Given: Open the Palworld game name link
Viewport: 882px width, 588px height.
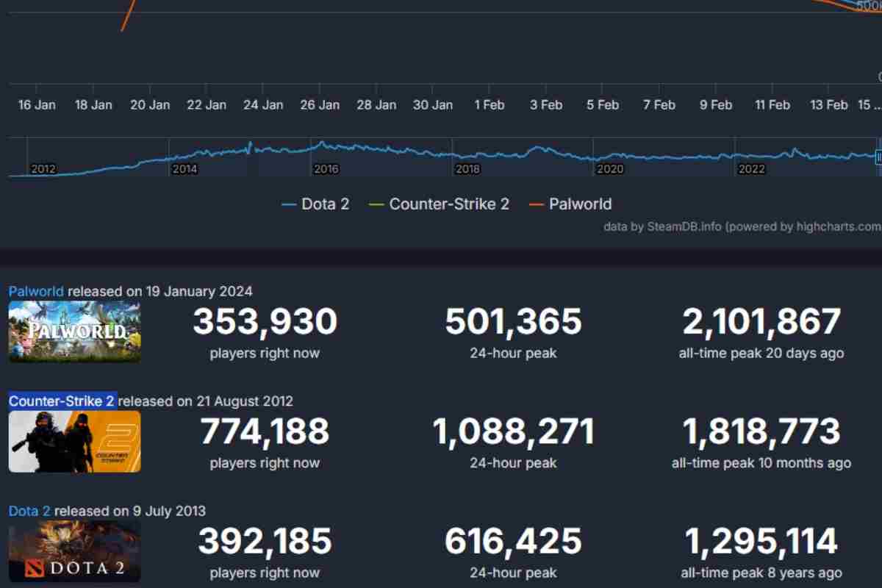Looking at the screenshot, I should click(35, 291).
